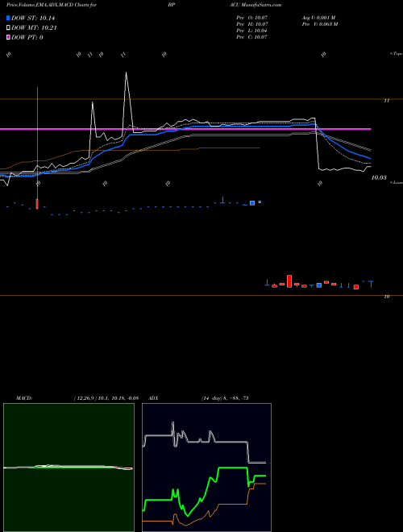Click the '10' lower price axis label
The height and width of the screenshot is (532, 403).
[x=386, y=297]
